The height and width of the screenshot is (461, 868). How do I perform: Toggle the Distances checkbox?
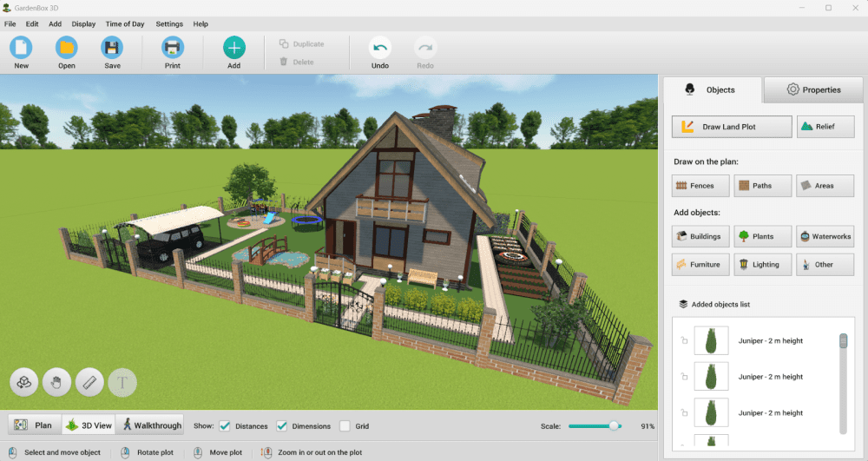[x=225, y=425]
